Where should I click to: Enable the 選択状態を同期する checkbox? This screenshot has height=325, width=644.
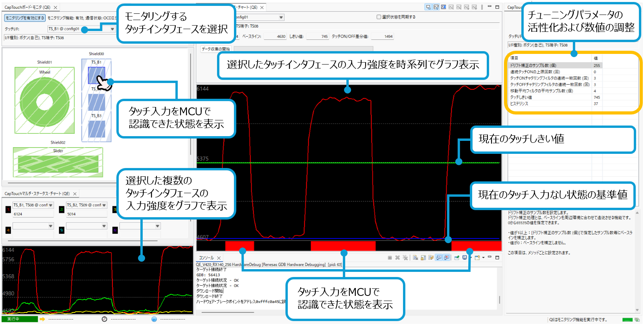pyautogui.click(x=379, y=17)
